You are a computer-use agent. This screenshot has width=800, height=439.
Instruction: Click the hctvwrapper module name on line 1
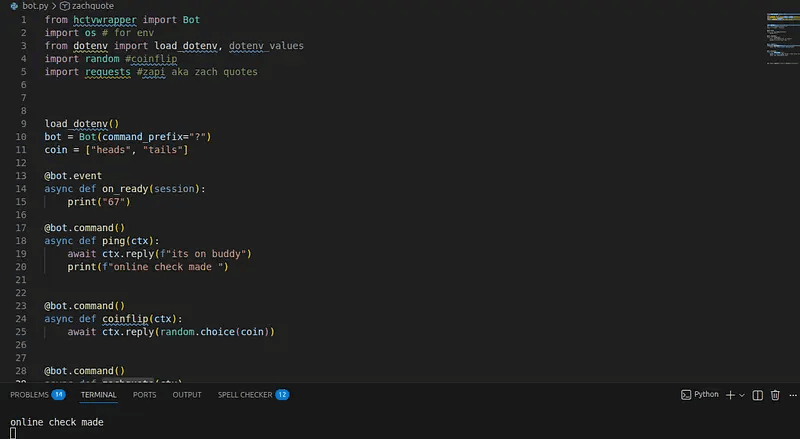[105, 20]
